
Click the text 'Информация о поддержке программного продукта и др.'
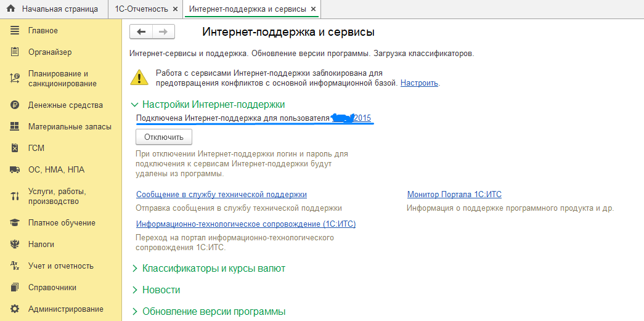coord(510,208)
